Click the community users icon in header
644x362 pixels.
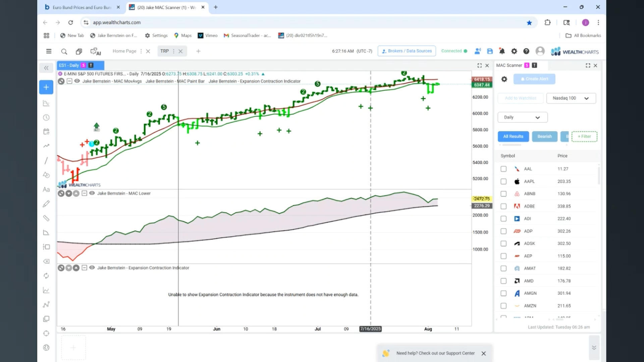point(478,51)
